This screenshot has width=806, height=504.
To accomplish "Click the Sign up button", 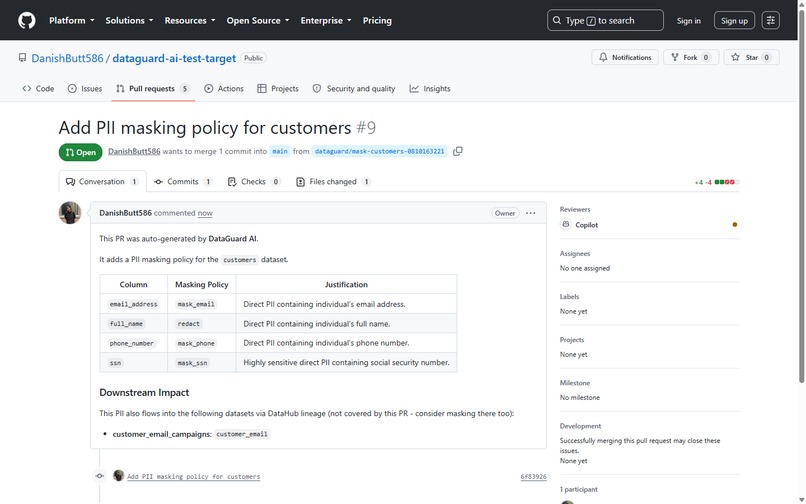I will click(x=734, y=21).
